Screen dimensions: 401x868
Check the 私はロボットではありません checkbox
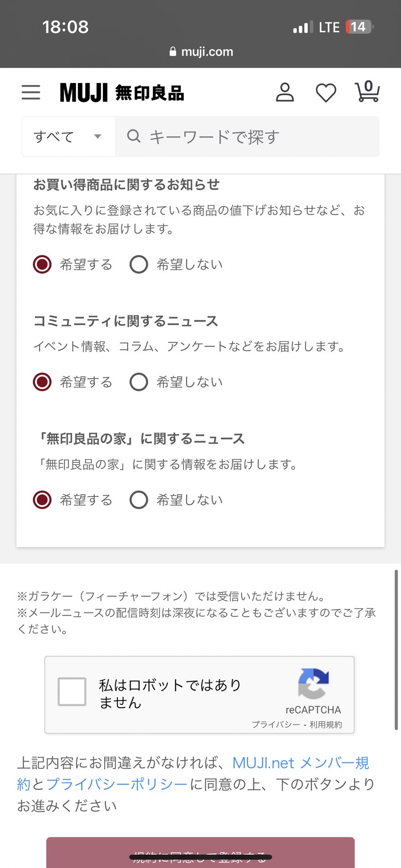tap(72, 691)
